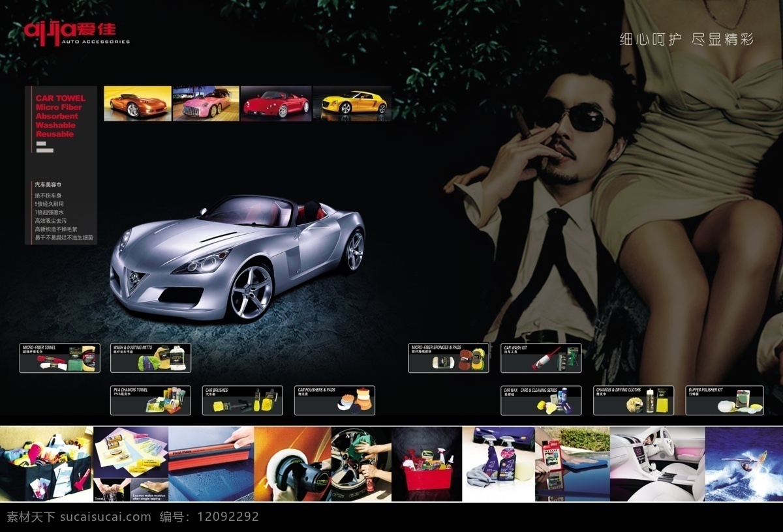The height and width of the screenshot is (532, 783).
Task: Select the pink car thumbnail
Action: pyautogui.click(x=206, y=103)
